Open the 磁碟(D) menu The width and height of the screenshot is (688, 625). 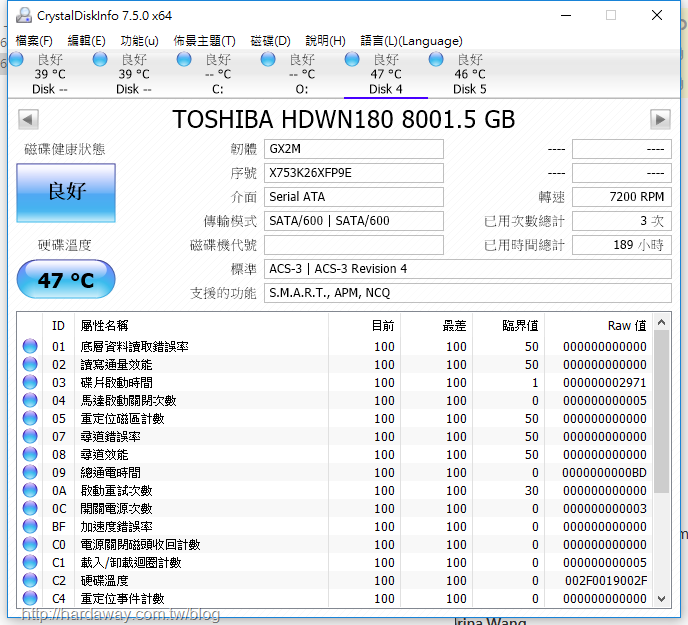(x=270, y=41)
